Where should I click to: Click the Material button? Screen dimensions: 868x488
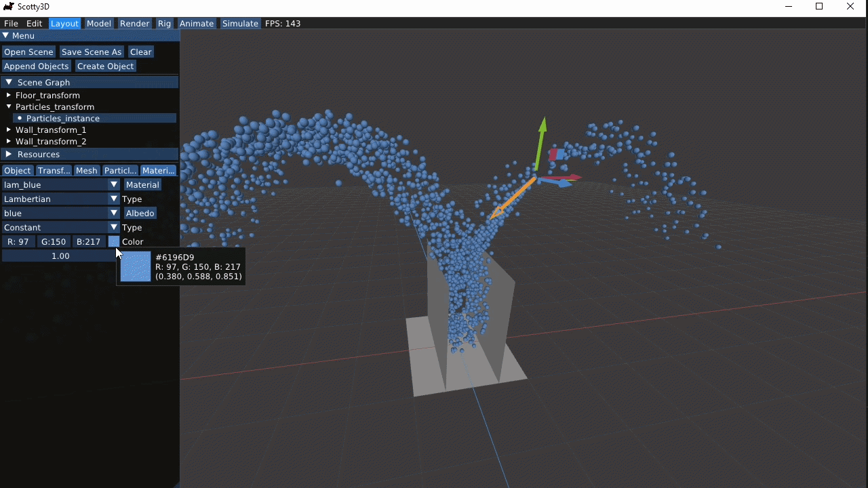142,185
